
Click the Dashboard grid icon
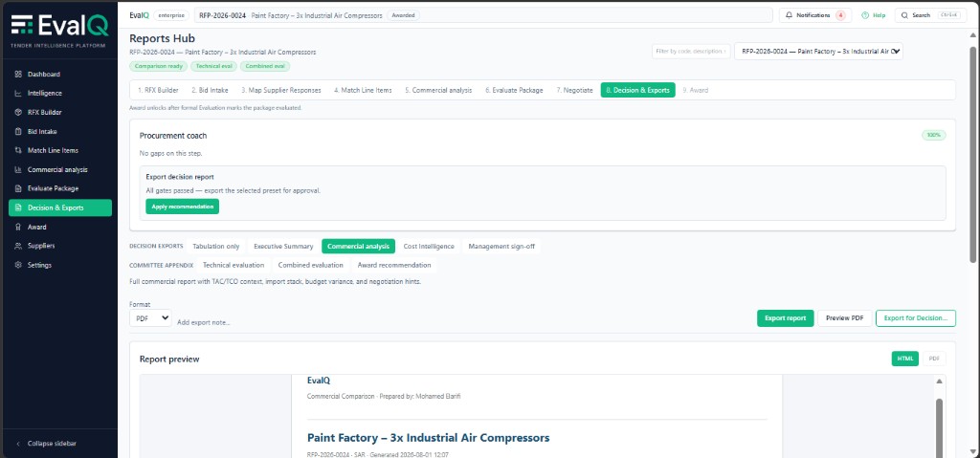18,75
